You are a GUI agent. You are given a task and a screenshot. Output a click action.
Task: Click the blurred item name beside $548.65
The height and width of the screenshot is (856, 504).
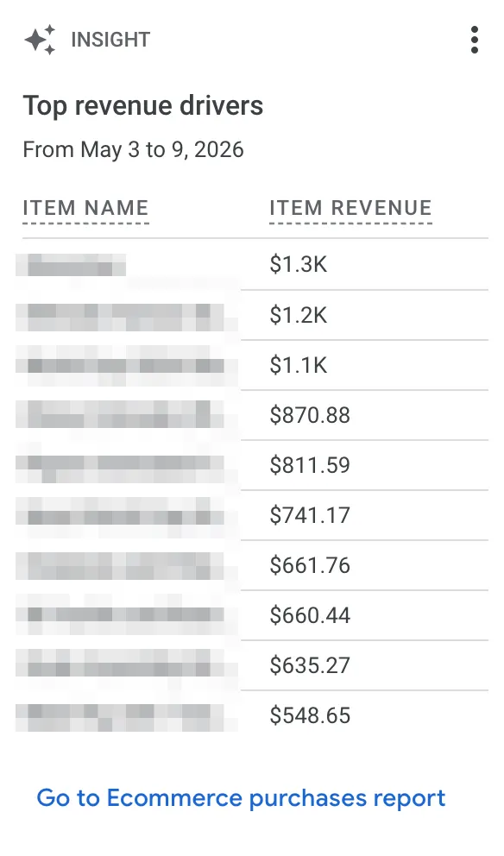pyautogui.click(x=120, y=717)
